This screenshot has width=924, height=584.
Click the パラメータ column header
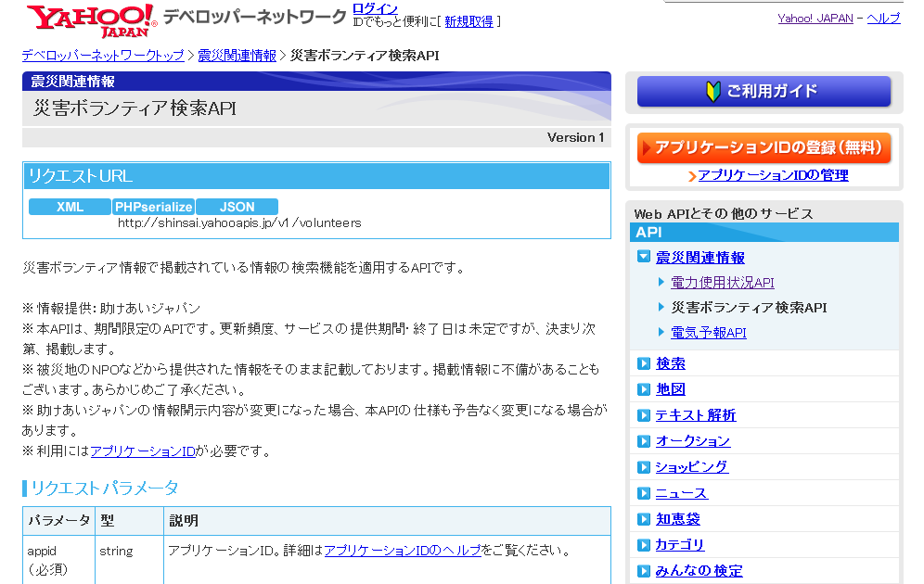58,521
